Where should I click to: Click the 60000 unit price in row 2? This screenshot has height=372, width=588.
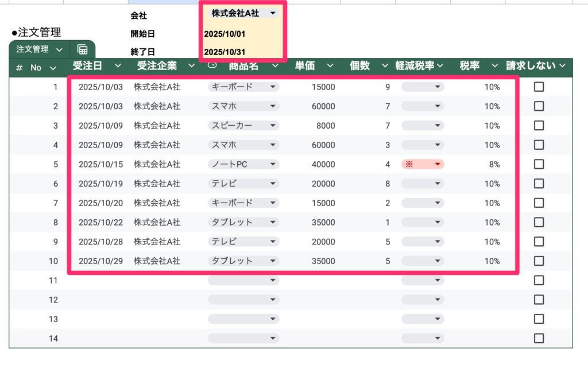coord(323,106)
